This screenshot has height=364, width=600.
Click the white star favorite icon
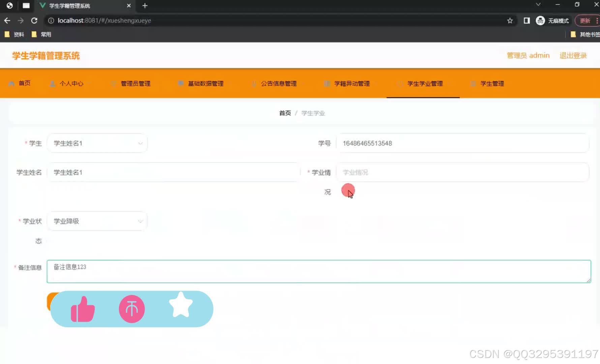181,305
